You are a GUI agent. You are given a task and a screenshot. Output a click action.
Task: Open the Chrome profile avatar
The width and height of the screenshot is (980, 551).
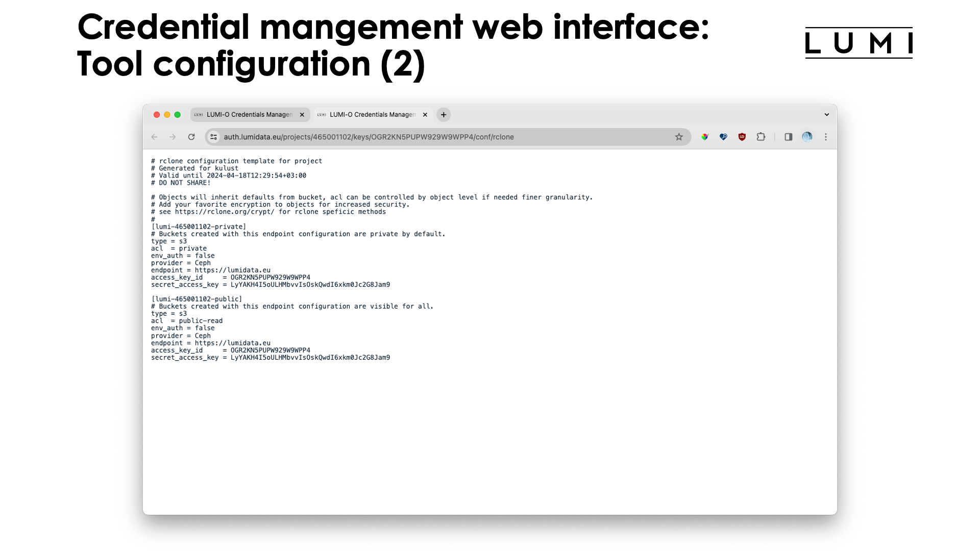click(807, 137)
